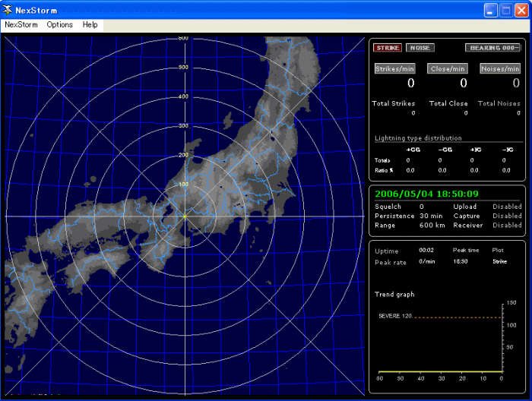
Task: Toggle the red STRIKE indicator
Action: [x=387, y=48]
